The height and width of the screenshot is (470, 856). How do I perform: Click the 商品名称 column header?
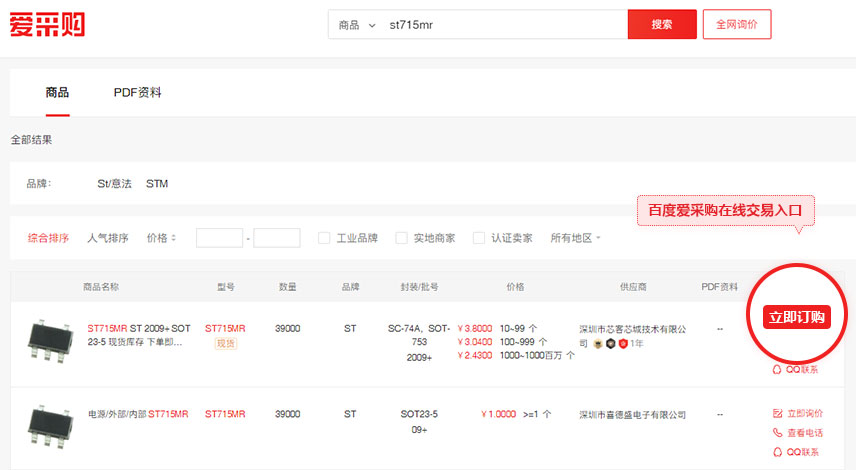[101, 287]
